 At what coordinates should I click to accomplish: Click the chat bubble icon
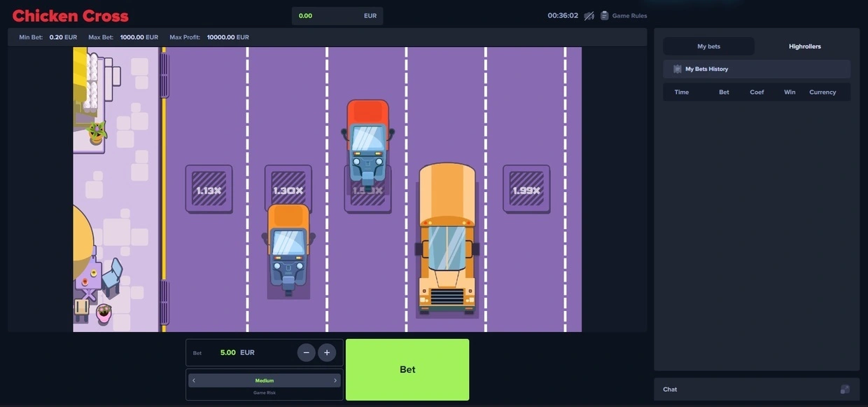point(845,389)
